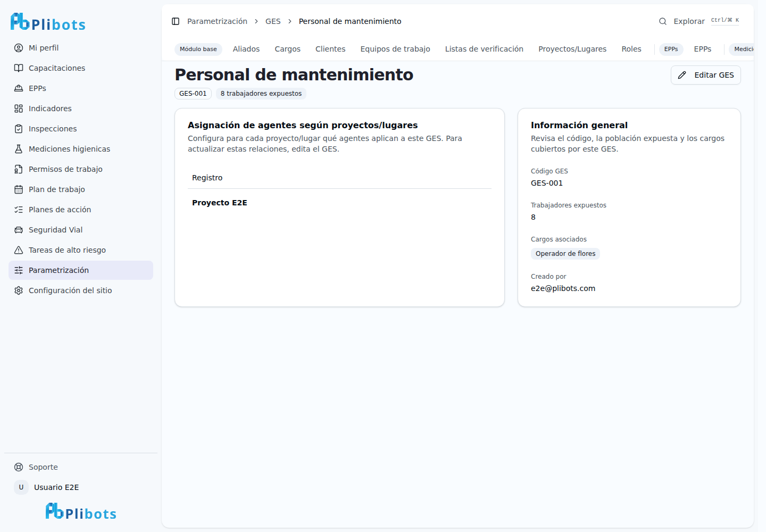Viewport: 766px width, 532px height.
Task: Click the Indicadores dashboard icon
Action: (x=19, y=109)
